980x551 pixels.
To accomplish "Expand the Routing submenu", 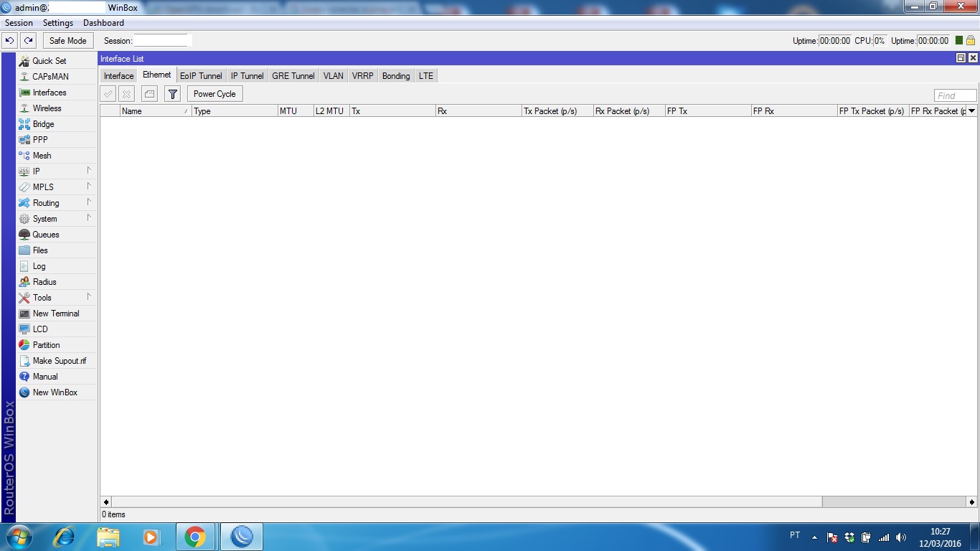I will point(57,203).
